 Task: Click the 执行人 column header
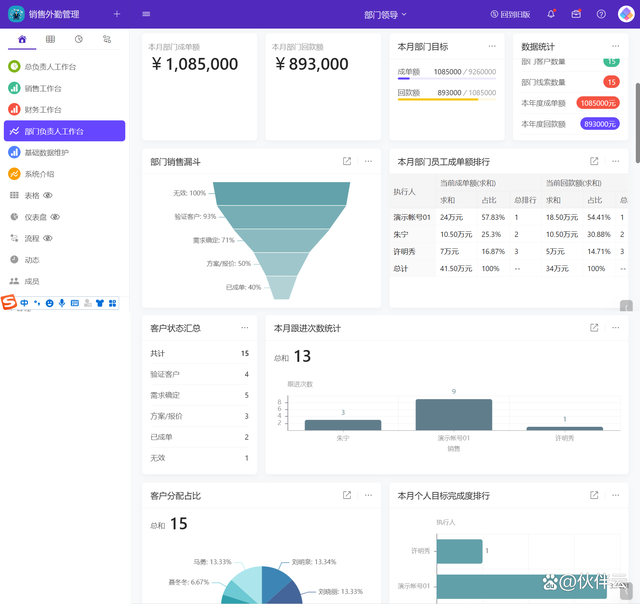tap(412, 191)
